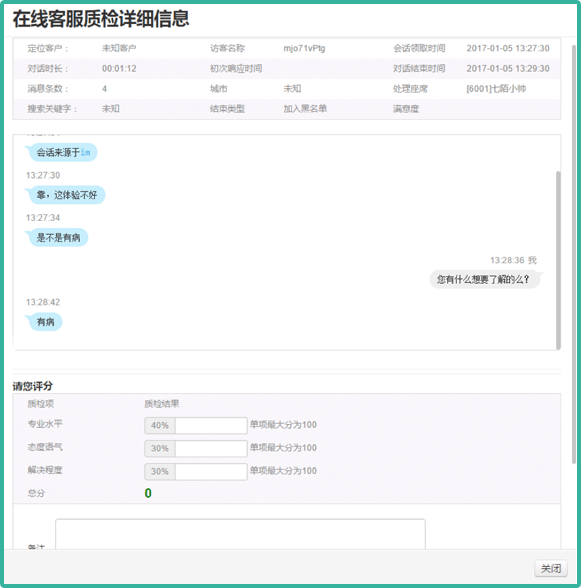Click the 总分 total score 0

pos(148,493)
